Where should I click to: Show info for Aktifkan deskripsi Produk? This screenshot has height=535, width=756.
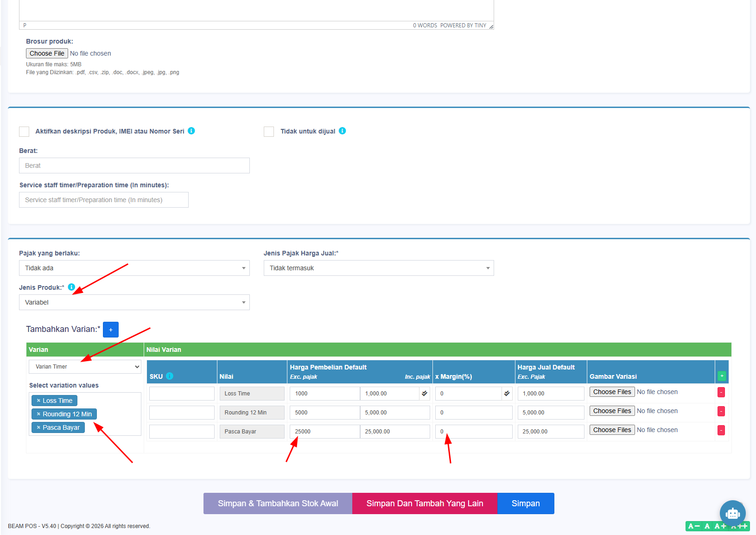coord(191,131)
